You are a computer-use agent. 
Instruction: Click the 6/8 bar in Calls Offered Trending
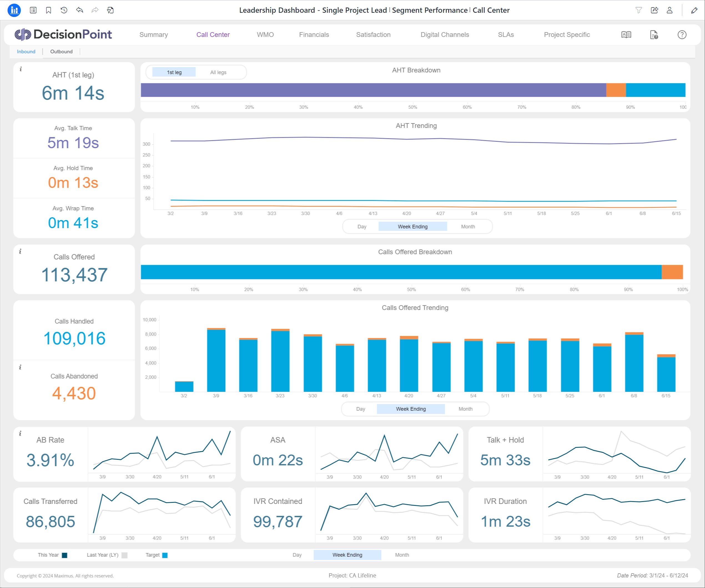[x=634, y=362]
